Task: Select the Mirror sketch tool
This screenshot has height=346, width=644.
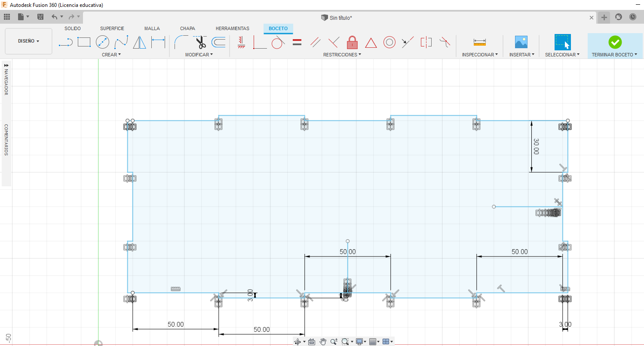Action: [139, 42]
